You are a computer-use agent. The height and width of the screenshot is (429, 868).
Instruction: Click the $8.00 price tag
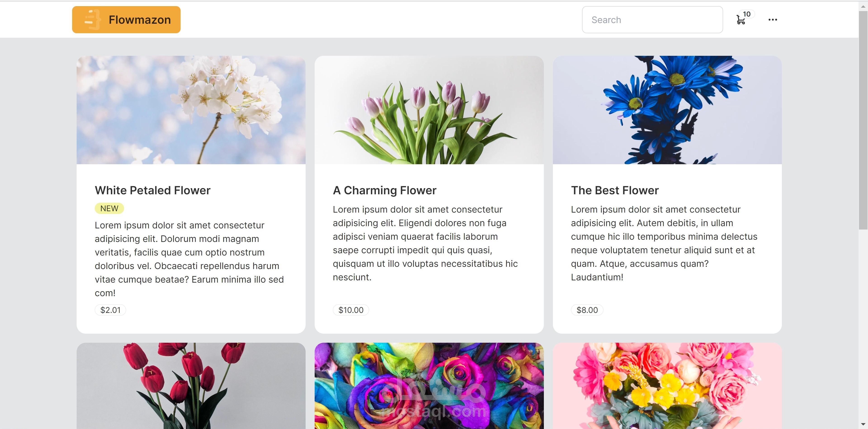coord(587,310)
